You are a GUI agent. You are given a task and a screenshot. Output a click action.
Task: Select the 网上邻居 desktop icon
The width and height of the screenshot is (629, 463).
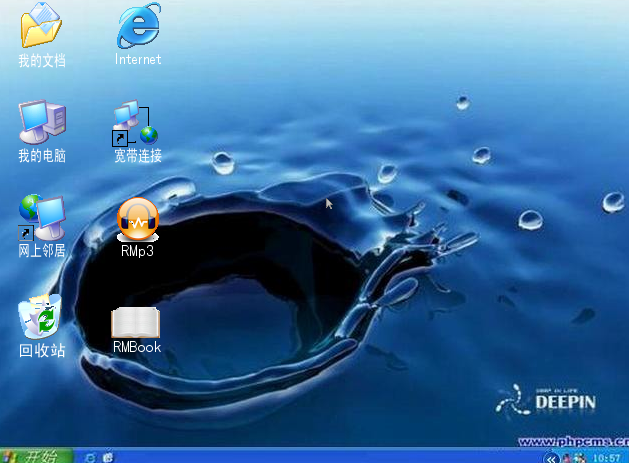[42, 218]
